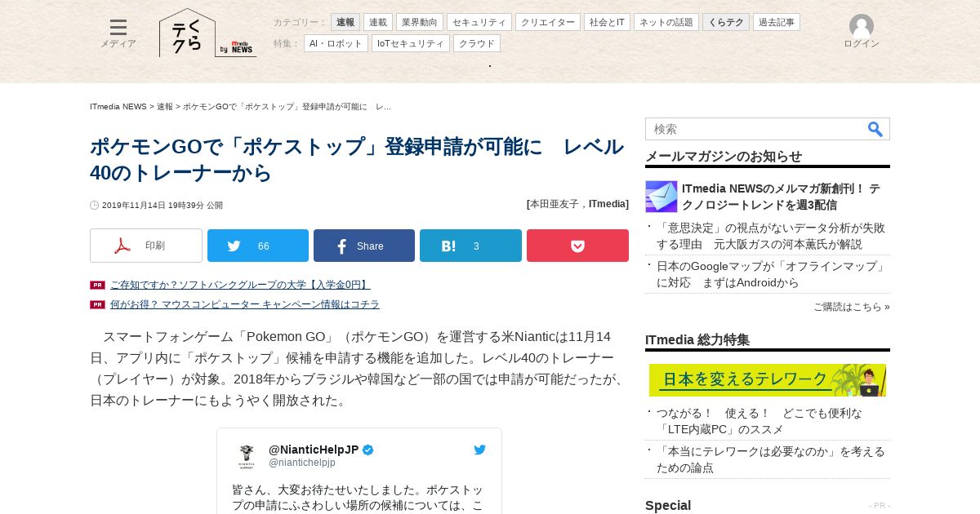Click the article headline ポケモンGOで「ポケストップ」

tap(357, 160)
